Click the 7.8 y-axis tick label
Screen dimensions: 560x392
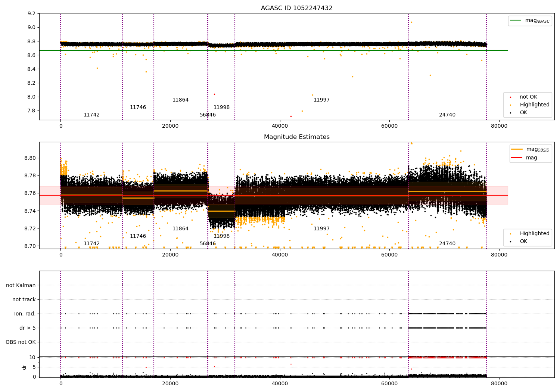tap(32, 111)
